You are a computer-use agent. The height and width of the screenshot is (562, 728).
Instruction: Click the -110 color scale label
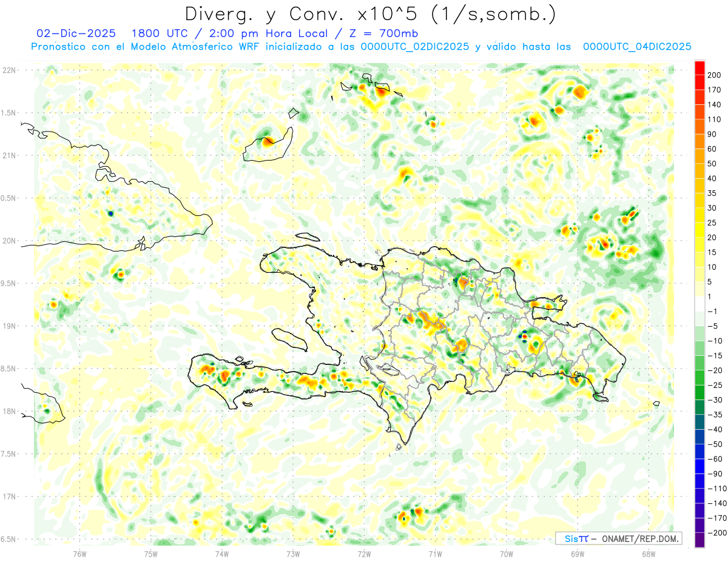(718, 489)
